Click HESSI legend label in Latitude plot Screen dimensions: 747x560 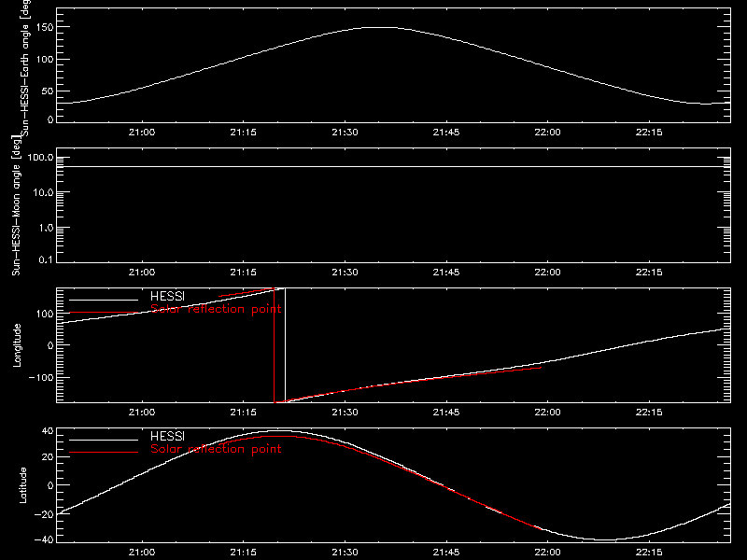(167, 436)
